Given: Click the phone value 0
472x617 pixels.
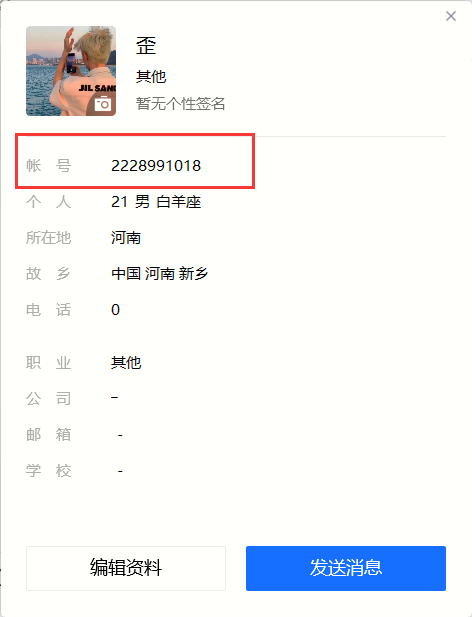Looking at the screenshot, I should (115, 310).
